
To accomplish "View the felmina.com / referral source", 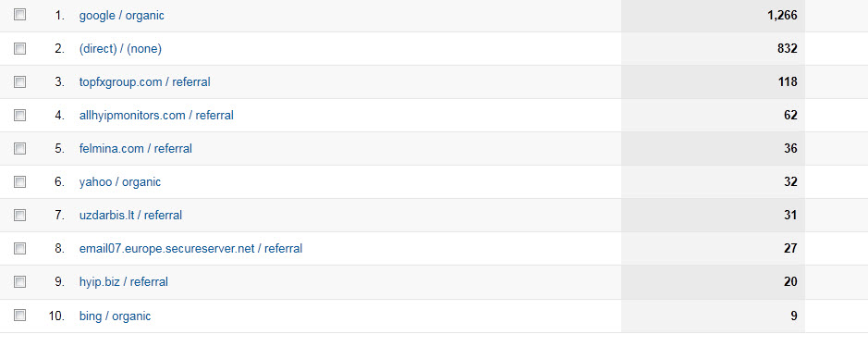I will click(x=136, y=149).
